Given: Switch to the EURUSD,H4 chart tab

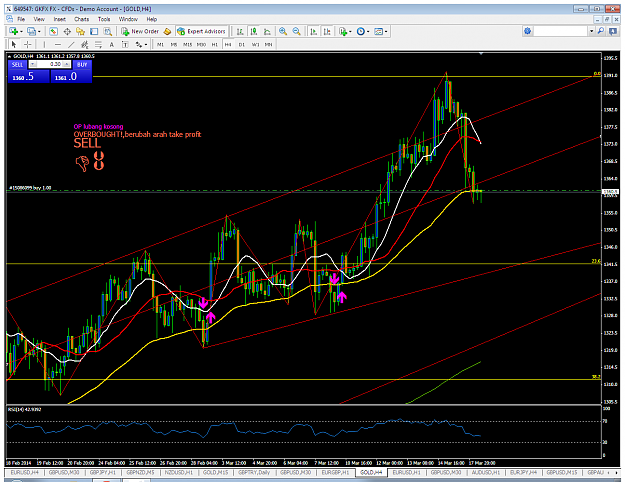Looking at the screenshot, I should pyautogui.click(x=25, y=472).
